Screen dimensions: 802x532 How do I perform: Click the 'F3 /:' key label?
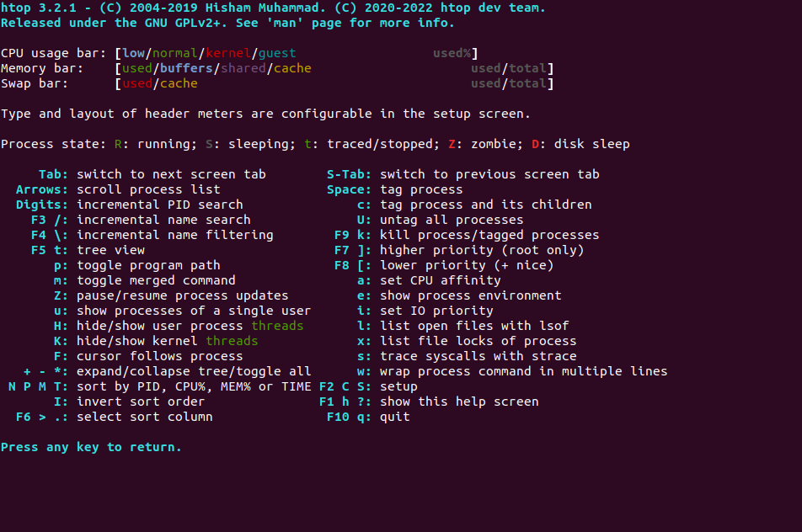[x=50, y=220]
